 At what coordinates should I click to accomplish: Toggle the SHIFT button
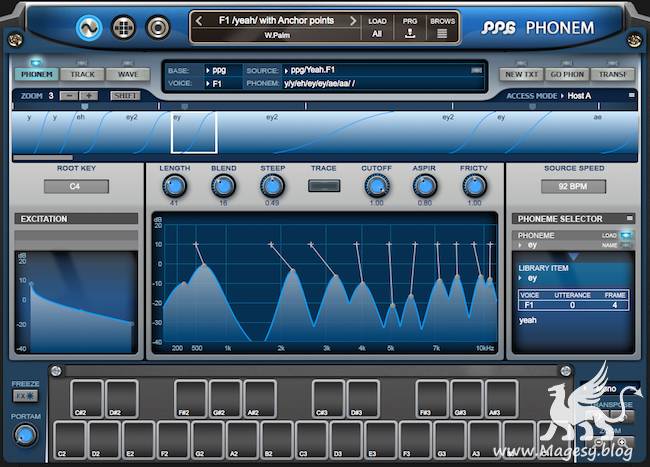click(x=125, y=96)
